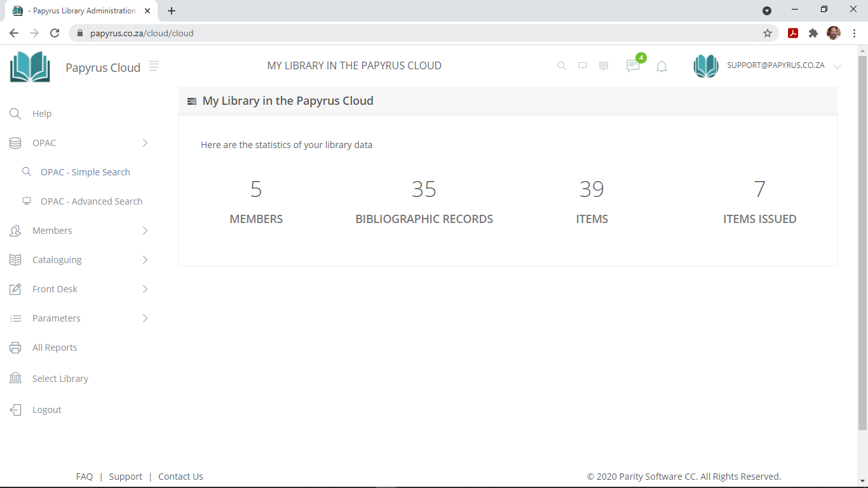Screen dimensions: 868x488
Task: Click the browser address bar URL
Action: [142, 33]
